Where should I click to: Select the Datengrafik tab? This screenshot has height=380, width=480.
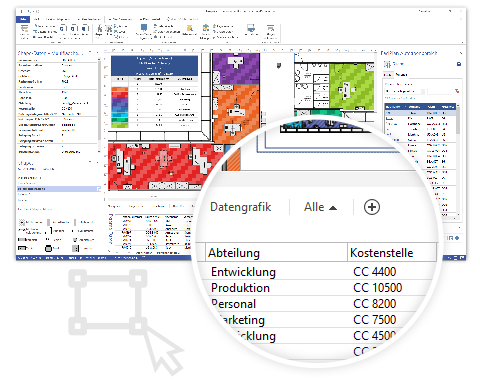coord(241,207)
